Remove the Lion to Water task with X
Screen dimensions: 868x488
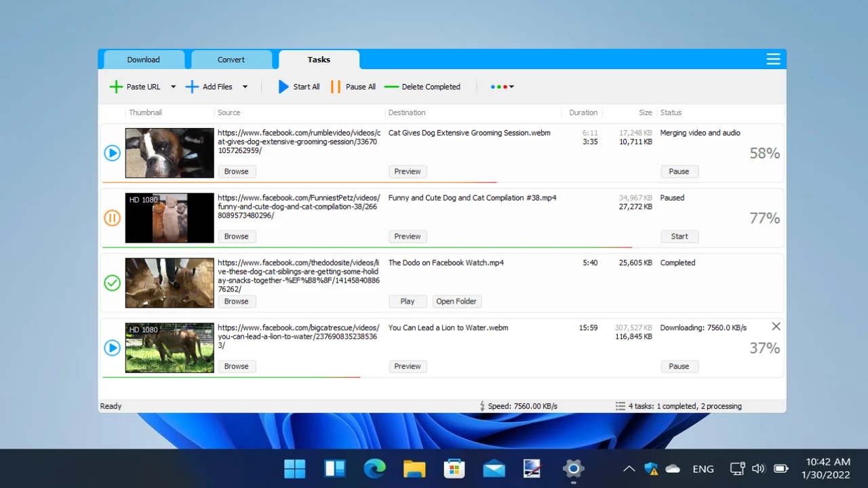776,327
